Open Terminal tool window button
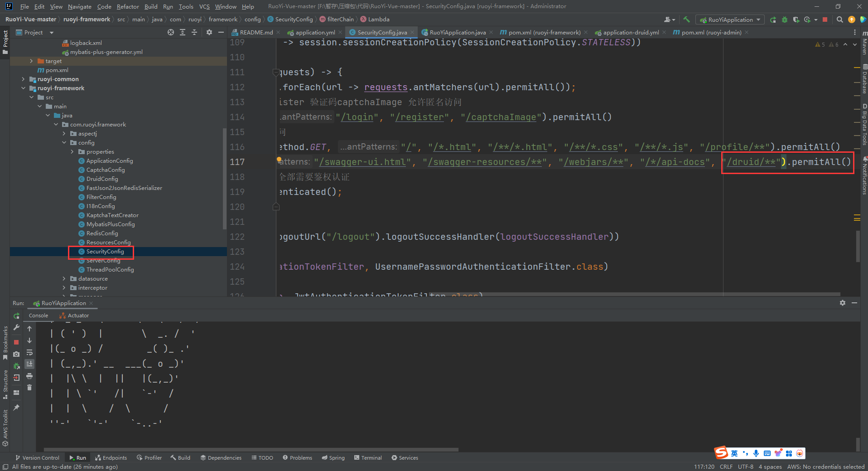Screen dimensions: 868x471 click(x=368, y=458)
